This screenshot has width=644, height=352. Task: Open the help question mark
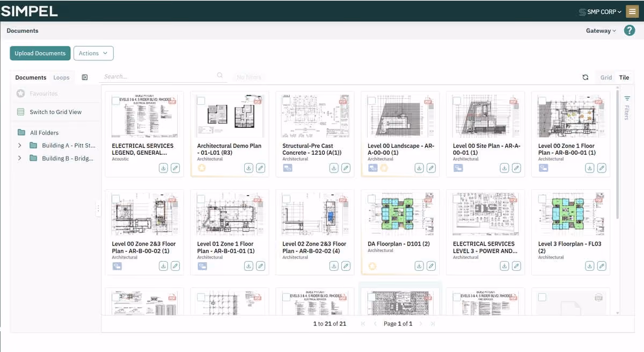(x=630, y=31)
